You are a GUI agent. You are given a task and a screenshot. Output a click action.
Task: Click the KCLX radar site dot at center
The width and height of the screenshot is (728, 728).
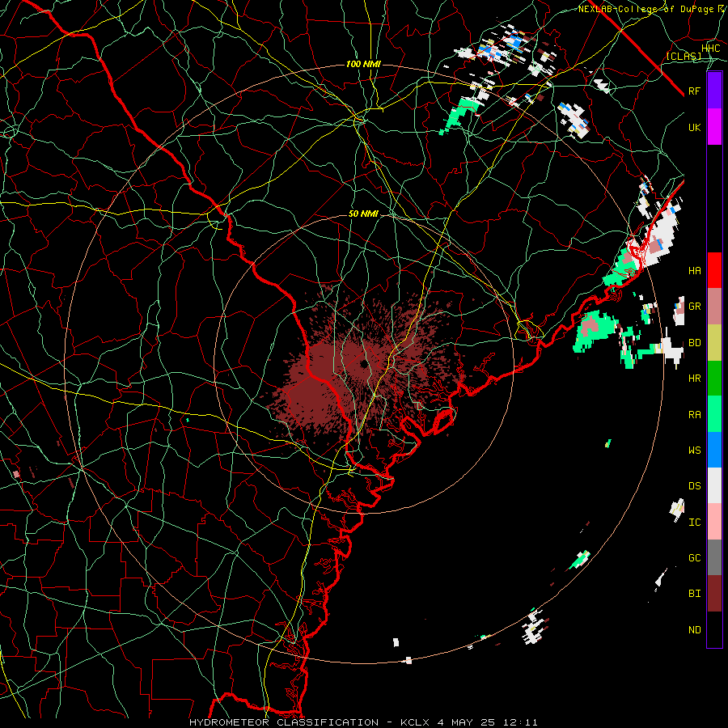click(363, 363)
